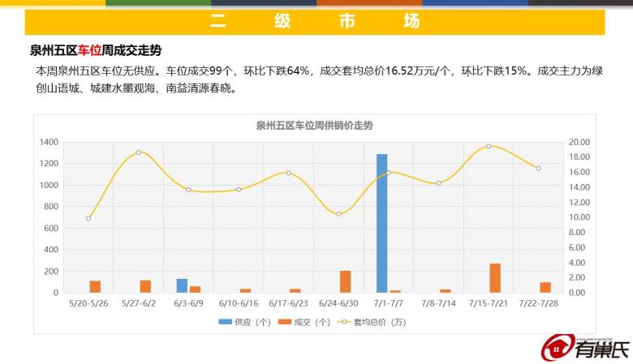Click the left axis value 400

[51, 250]
